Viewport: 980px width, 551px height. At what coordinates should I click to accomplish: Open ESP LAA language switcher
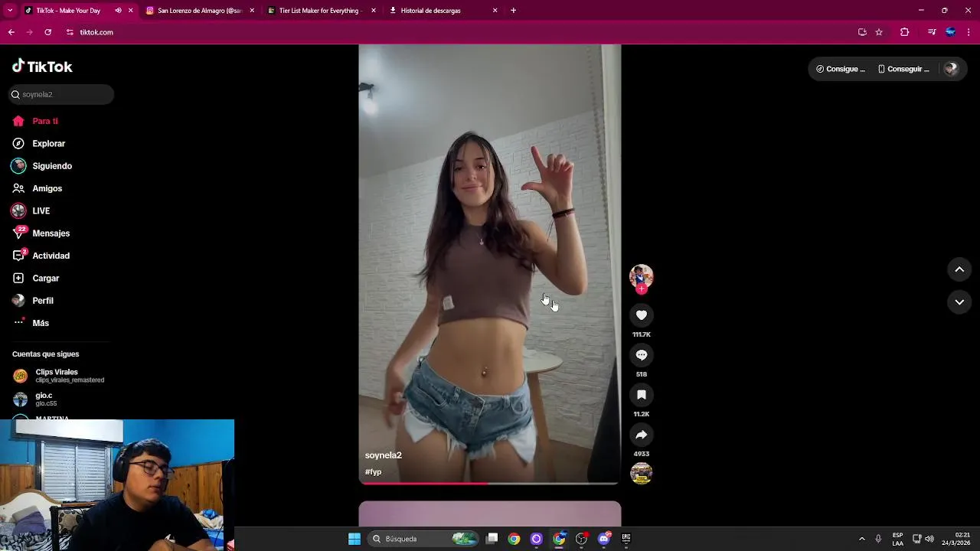click(x=897, y=539)
